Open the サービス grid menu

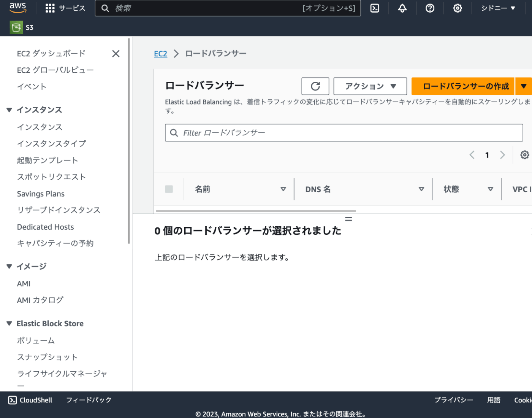click(65, 8)
